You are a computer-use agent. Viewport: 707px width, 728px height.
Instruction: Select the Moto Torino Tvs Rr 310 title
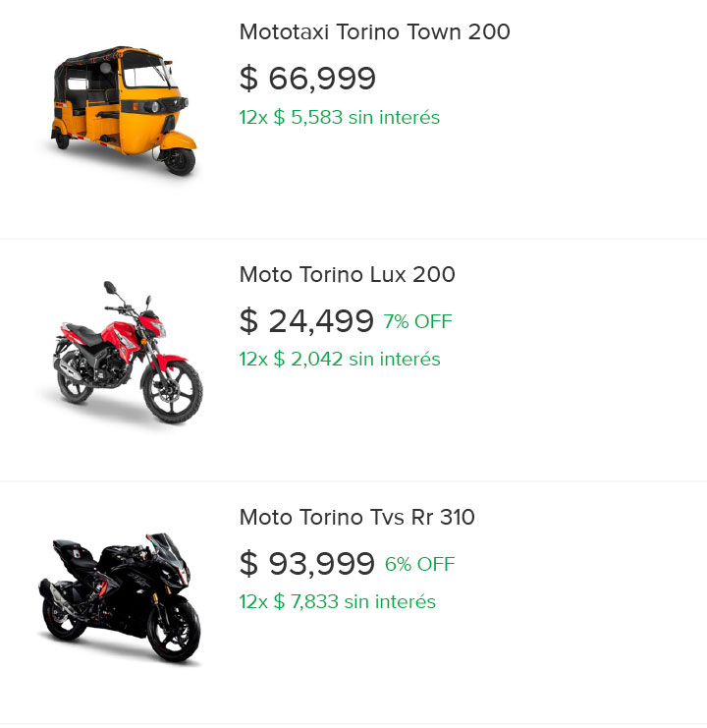pyautogui.click(x=356, y=517)
